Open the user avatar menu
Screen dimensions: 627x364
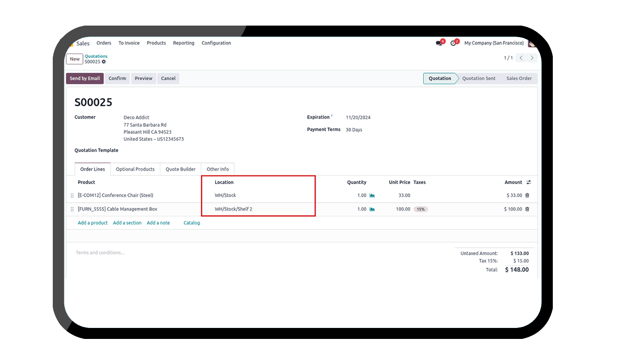[x=532, y=43]
